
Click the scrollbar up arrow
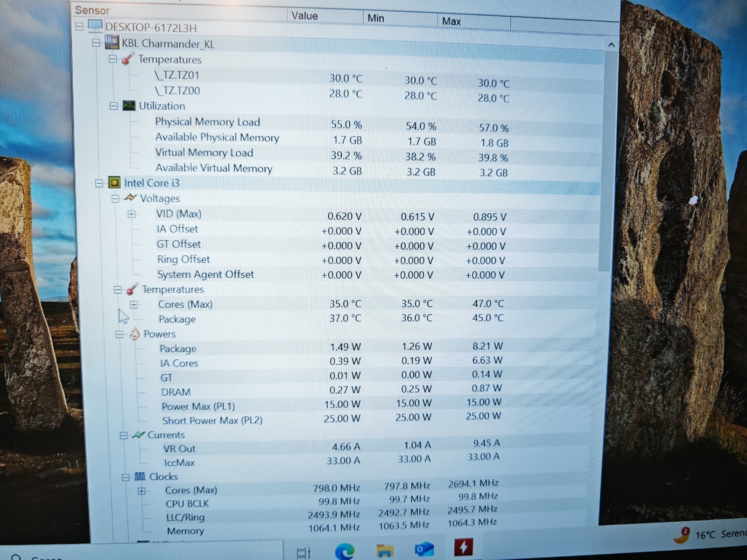pyautogui.click(x=611, y=45)
